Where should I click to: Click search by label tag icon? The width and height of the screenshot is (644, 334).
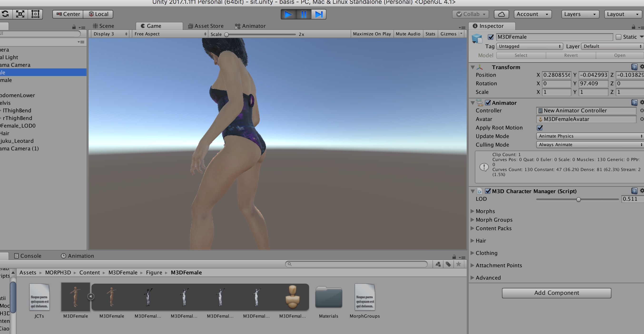tap(448, 264)
